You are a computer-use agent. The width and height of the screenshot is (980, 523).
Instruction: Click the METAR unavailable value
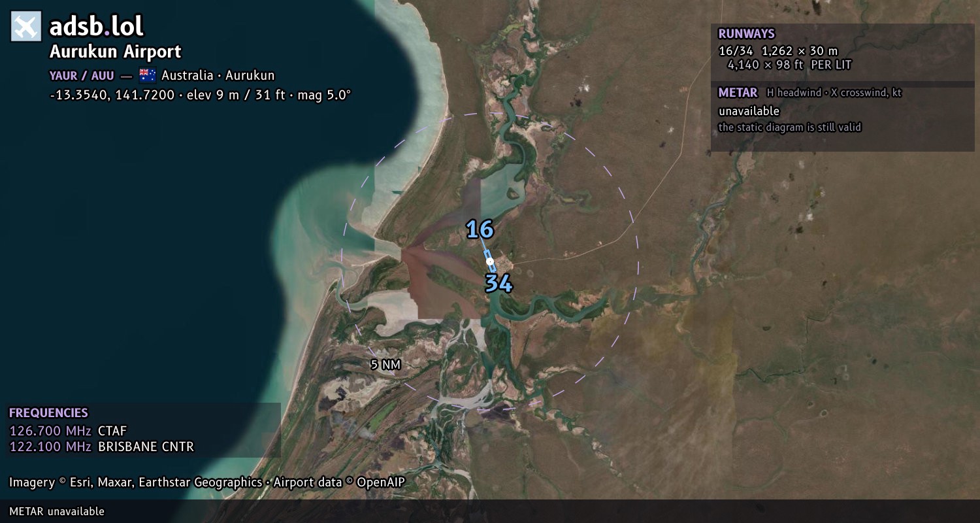tap(749, 111)
